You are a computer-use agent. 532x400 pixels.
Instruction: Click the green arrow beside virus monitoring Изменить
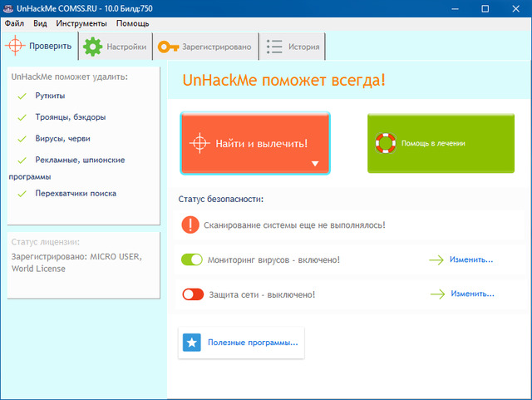tap(436, 259)
